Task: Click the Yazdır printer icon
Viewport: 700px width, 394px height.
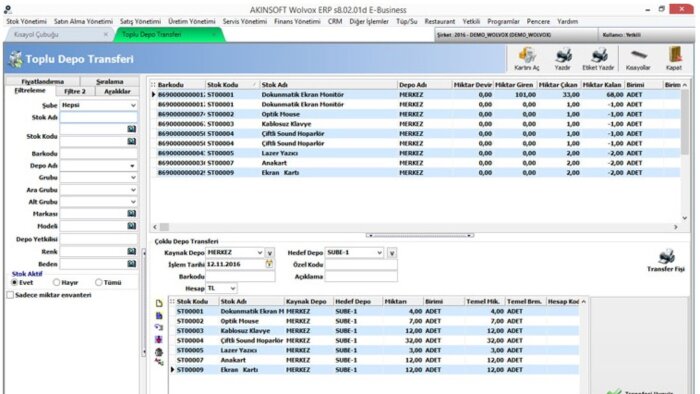Action: click(562, 56)
